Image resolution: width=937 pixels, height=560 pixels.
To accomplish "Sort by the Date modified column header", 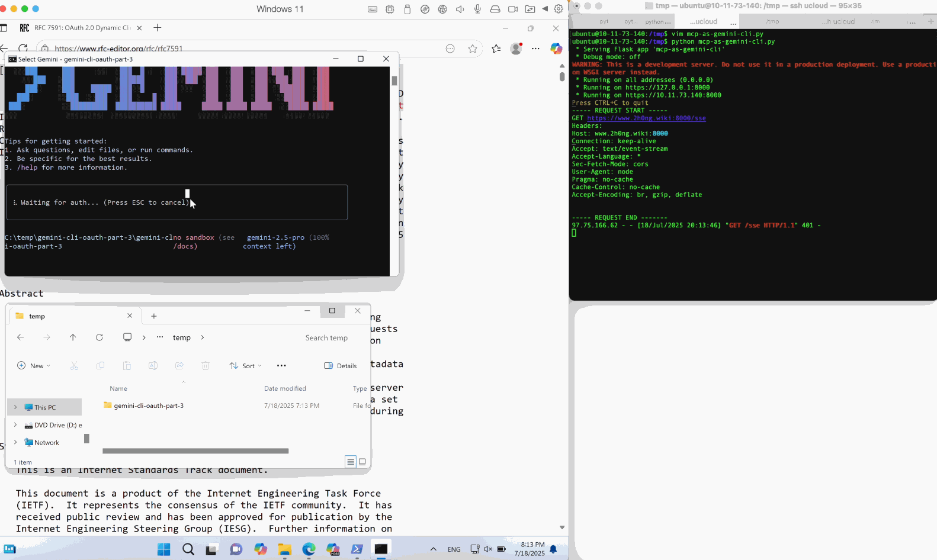I will (x=285, y=388).
